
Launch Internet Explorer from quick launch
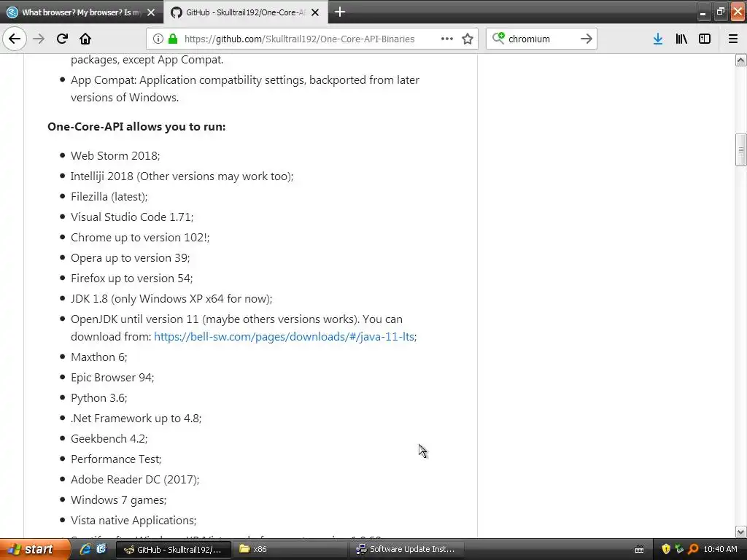(85, 549)
